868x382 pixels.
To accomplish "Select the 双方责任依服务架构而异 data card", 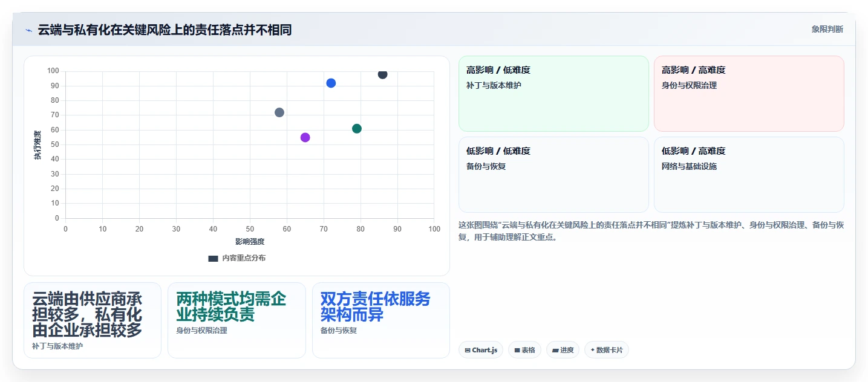I will 381,320.
